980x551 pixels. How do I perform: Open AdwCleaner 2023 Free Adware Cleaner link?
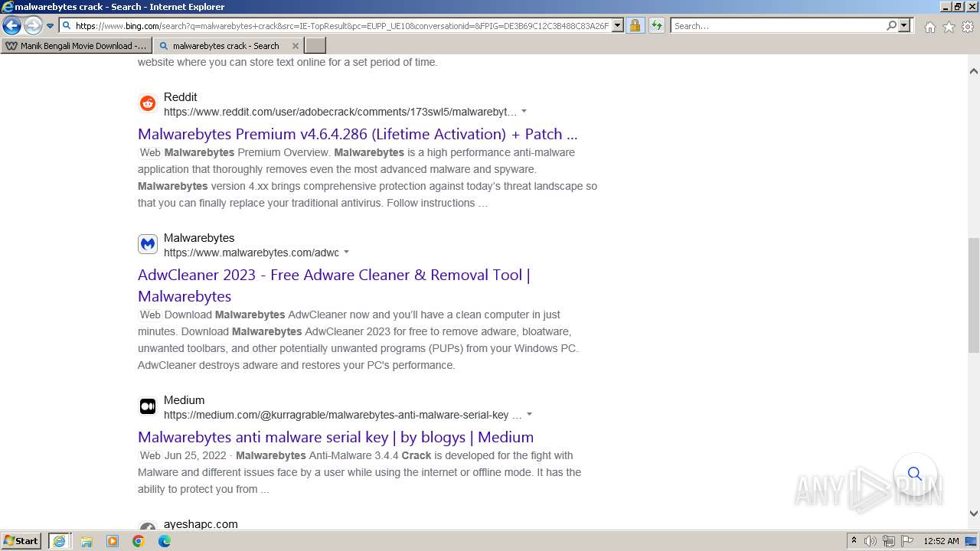[334, 285]
